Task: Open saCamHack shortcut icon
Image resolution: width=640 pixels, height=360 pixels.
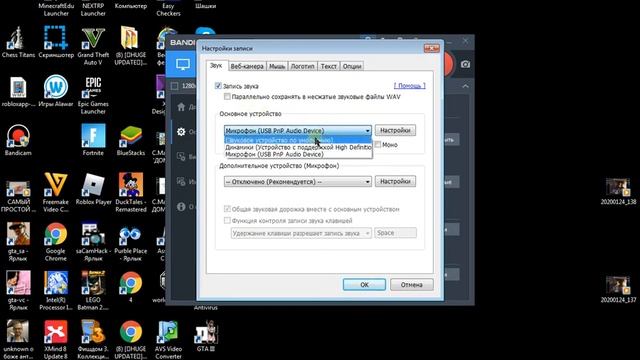Action: (93, 242)
